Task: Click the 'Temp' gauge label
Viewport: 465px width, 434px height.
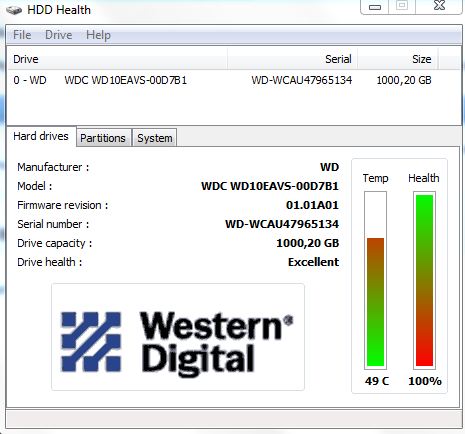Action: pos(376,178)
